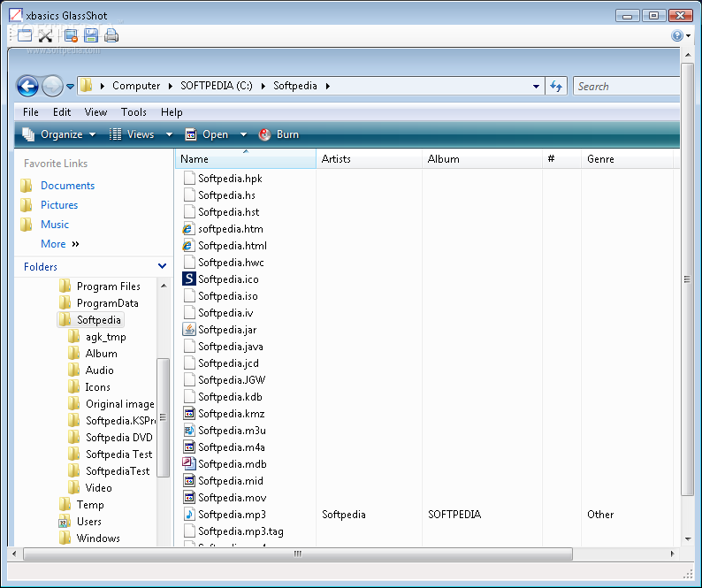This screenshot has width=702, height=588.
Task: Click the Users folder icon in tree
Action: tap(65, 522)
